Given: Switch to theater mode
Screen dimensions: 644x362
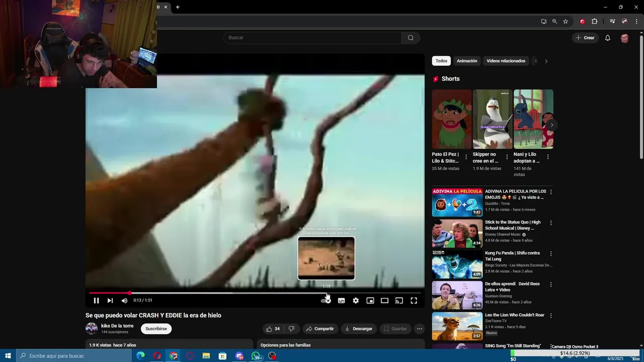Looking at the screenshot, I should 384,301.
